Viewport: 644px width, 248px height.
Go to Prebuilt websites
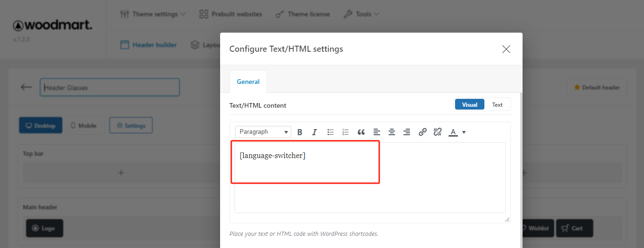(x=230, y=14)
